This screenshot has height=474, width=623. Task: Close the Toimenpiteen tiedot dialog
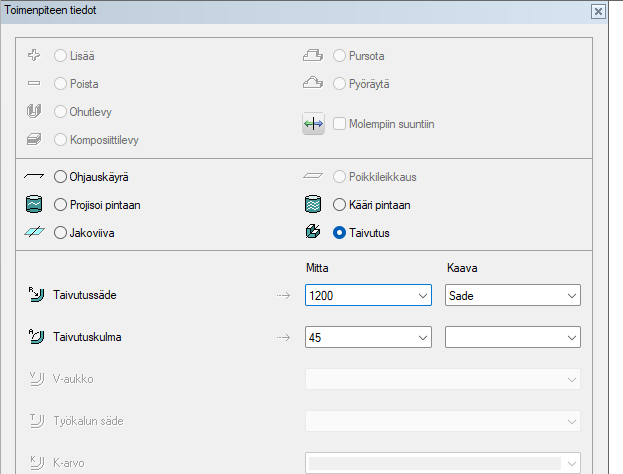click(598, 11)
